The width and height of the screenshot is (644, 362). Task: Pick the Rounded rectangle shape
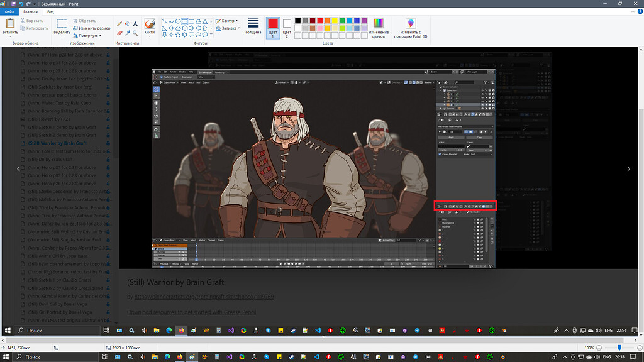pyautogui.click(x=191, y=21)
